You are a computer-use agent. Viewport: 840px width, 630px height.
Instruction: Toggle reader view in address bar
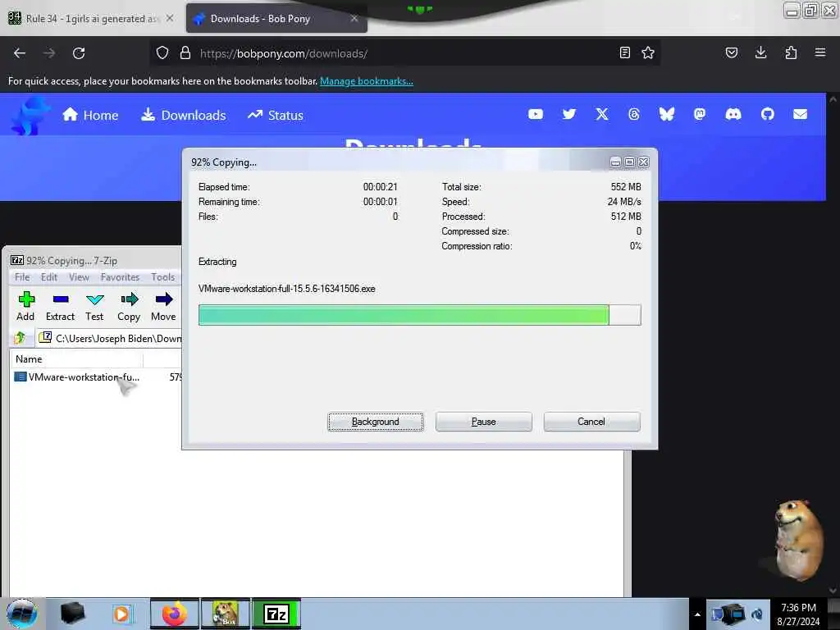point(624,52)
